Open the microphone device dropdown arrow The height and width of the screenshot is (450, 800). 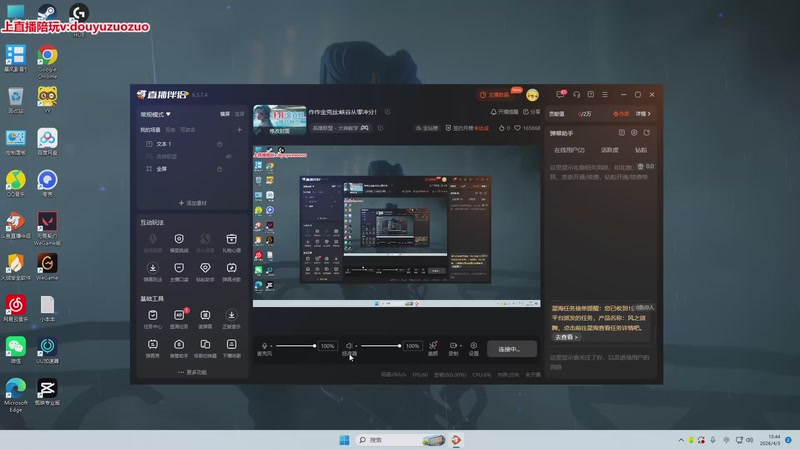(x=271, y=346)
